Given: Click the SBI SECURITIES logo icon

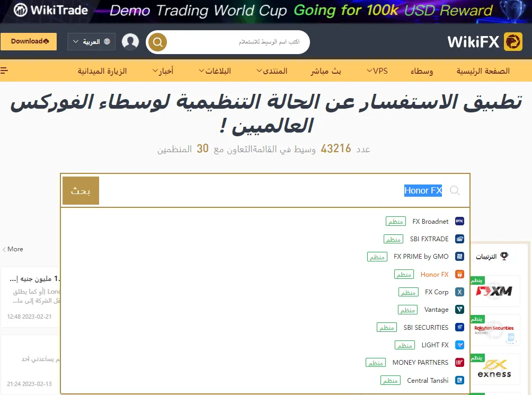Looking at the screenshot, I should (459, 327).
